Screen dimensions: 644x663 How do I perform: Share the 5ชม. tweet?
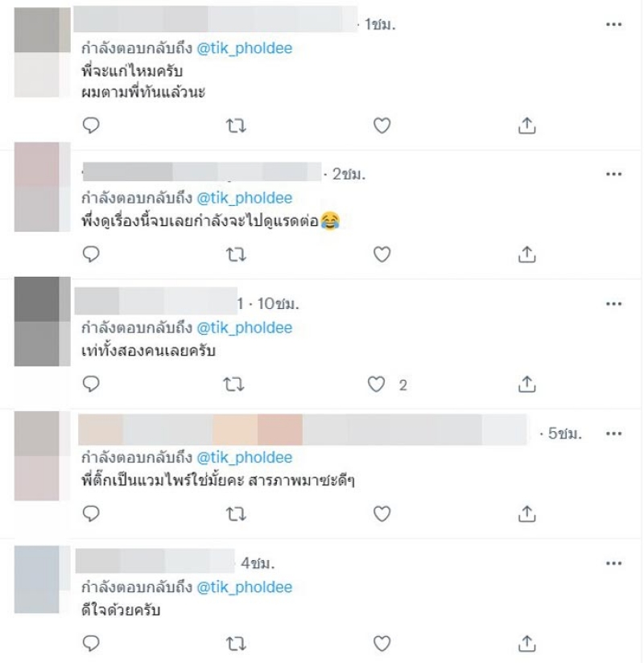coord(526,513)
